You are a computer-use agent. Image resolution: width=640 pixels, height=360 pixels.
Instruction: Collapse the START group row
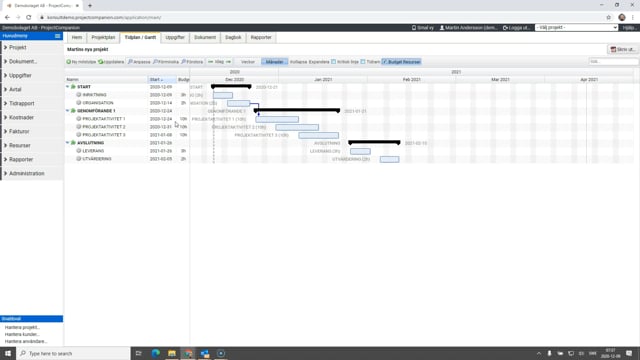[68, 87]
